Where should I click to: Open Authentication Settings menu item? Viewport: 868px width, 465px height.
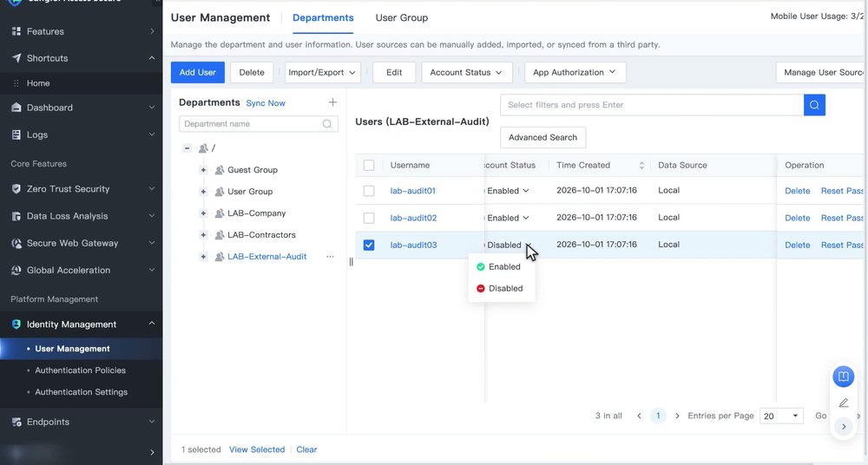(x=82, y=392)
